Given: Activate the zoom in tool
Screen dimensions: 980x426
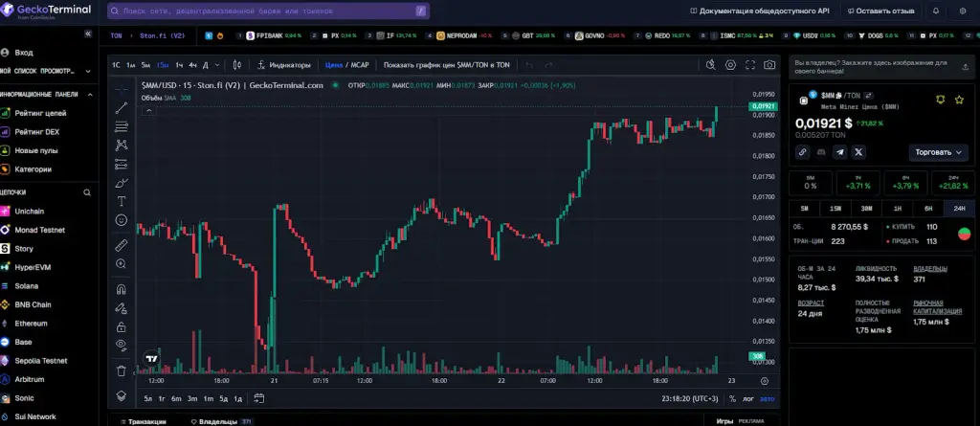Looking at the screenshot, I should tap(122, 264).
